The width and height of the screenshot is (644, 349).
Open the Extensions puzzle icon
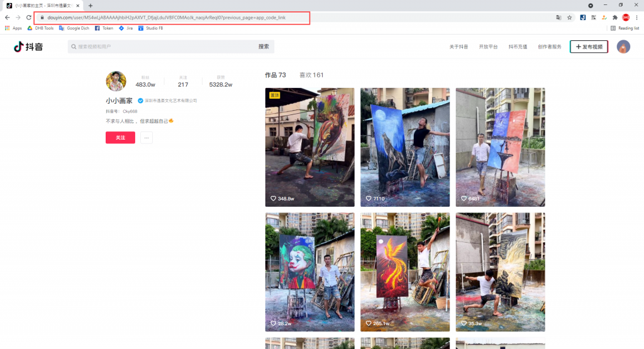pos(615,18)
